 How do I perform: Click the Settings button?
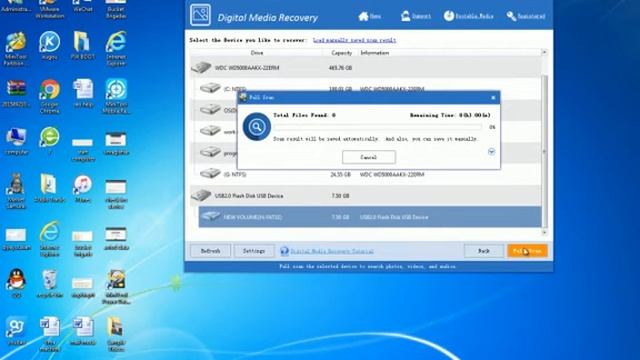pyautogui.click(x=254, y=251)
